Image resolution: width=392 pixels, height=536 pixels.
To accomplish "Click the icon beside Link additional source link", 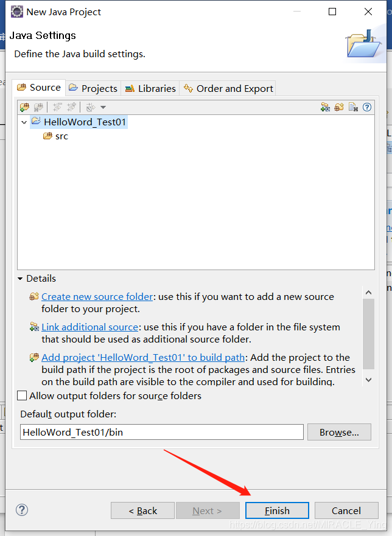I will 34,327.
